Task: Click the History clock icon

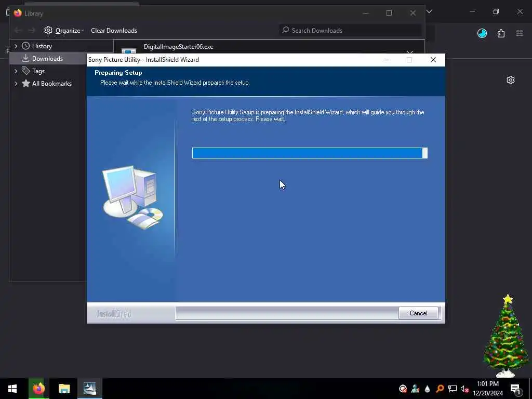Action: tap(26, 46)
